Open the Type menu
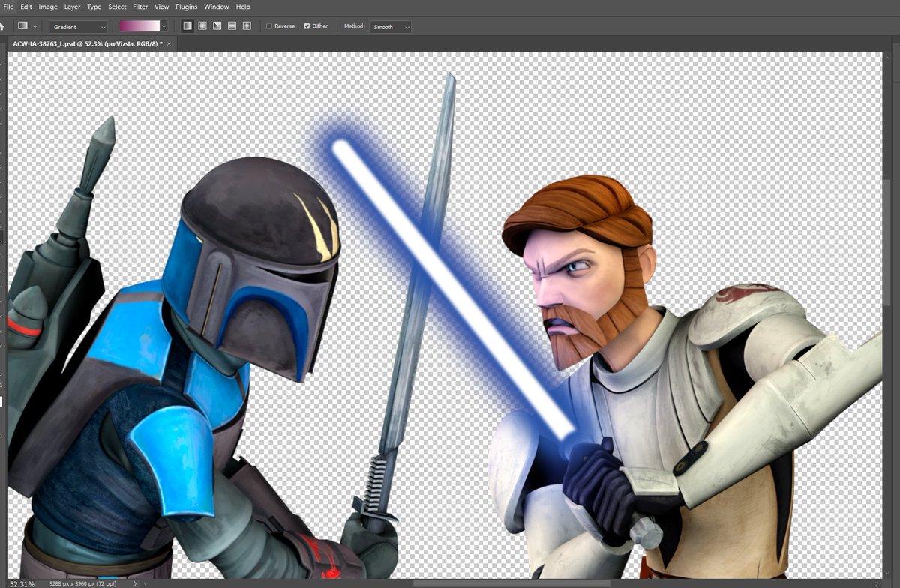900x588 pixels. pyautogui.click(x=94, y=7)
